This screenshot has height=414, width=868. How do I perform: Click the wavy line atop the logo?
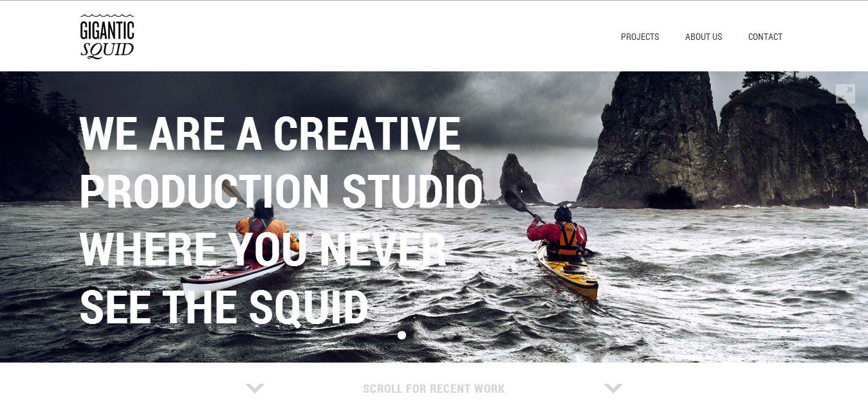coord(107,16)
